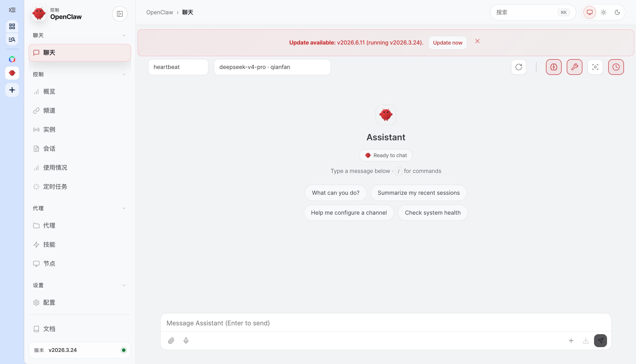The image size is (636, 364).
Task: Open the apps grid icon in the left rail
Action: point(12,26)
